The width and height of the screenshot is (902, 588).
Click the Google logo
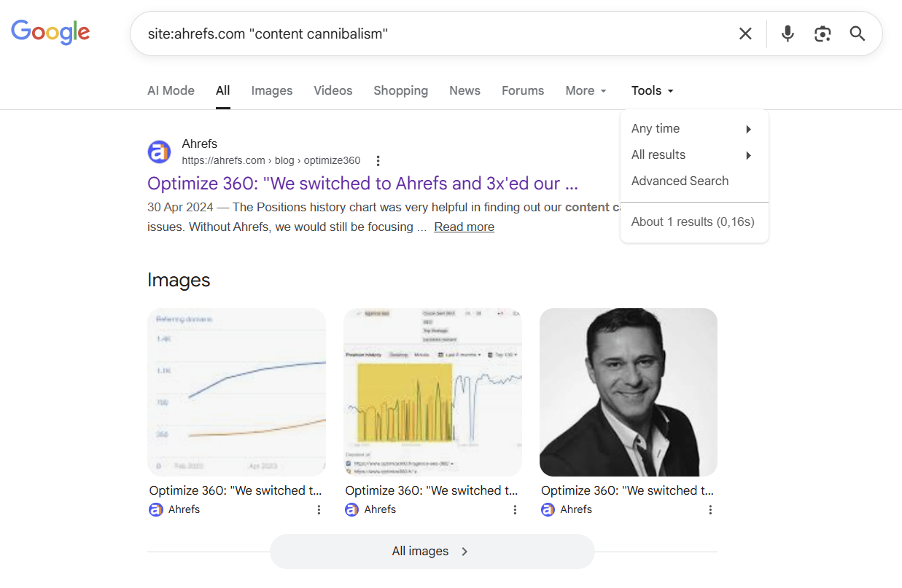pyautogui.click(x=50, y=32)
